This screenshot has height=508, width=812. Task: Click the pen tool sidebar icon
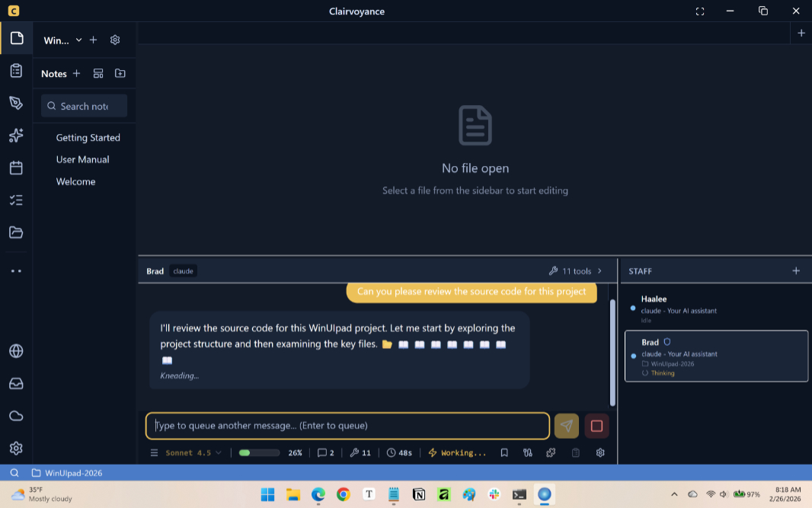pos(16,103)
